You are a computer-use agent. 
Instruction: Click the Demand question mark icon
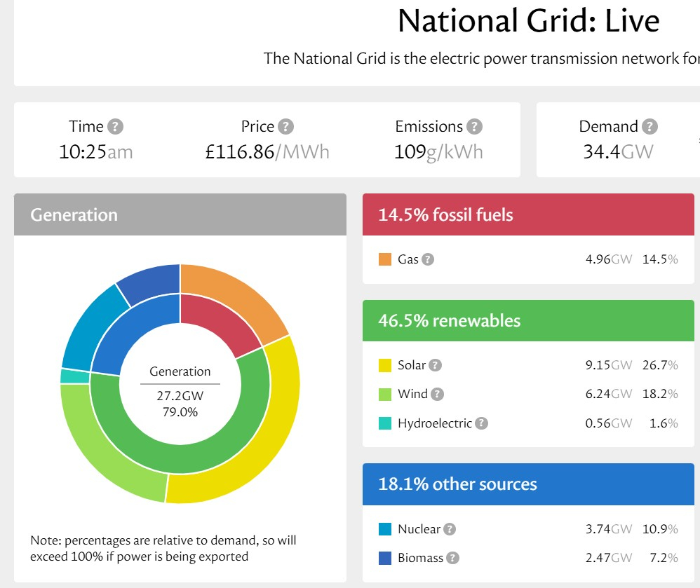coord(650,127)
